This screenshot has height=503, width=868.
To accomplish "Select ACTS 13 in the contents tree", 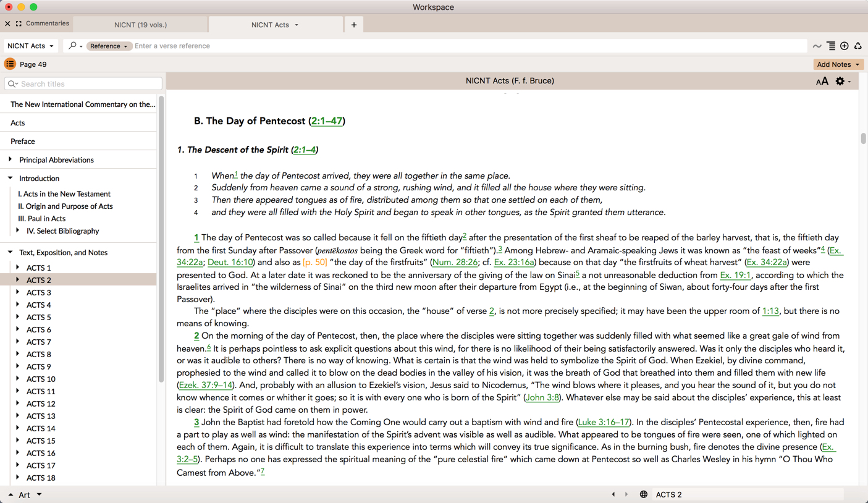I will pos(41,416).
